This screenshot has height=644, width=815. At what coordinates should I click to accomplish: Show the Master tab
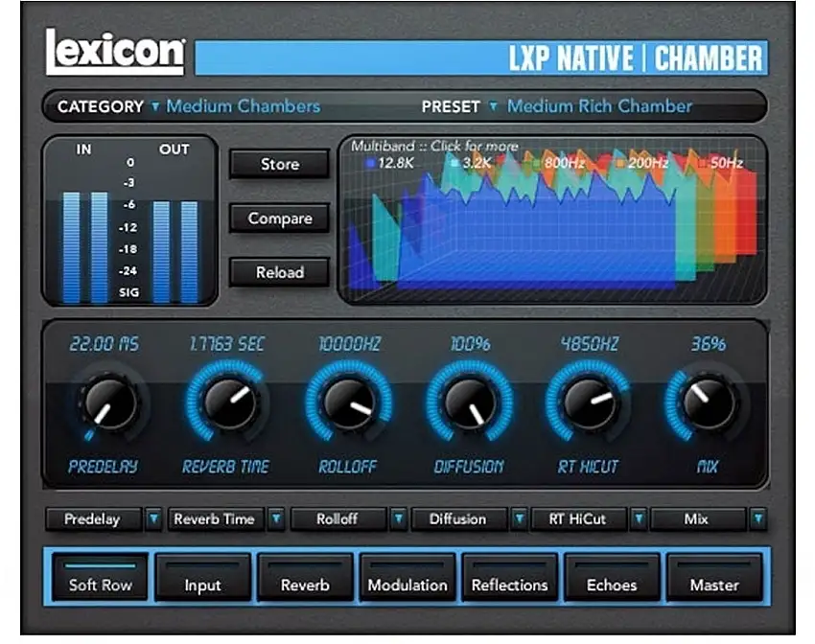pos(714,577)
